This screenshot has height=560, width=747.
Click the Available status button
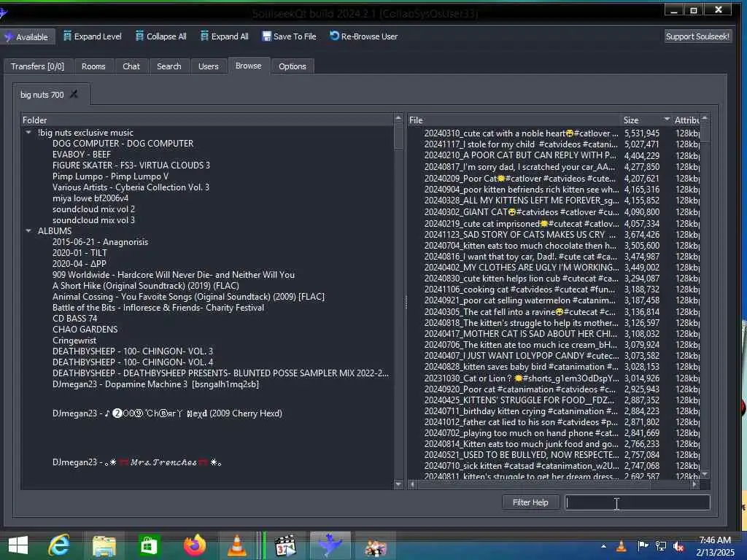(x=27, y=36)
